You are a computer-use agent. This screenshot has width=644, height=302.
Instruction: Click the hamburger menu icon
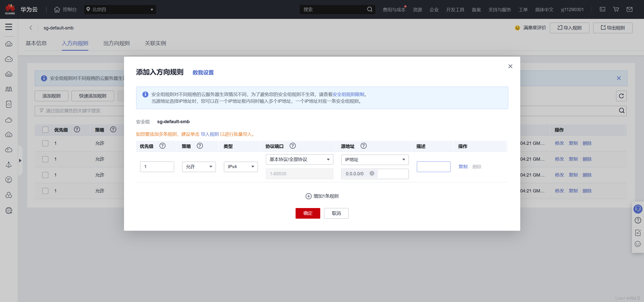pos(9,27)
